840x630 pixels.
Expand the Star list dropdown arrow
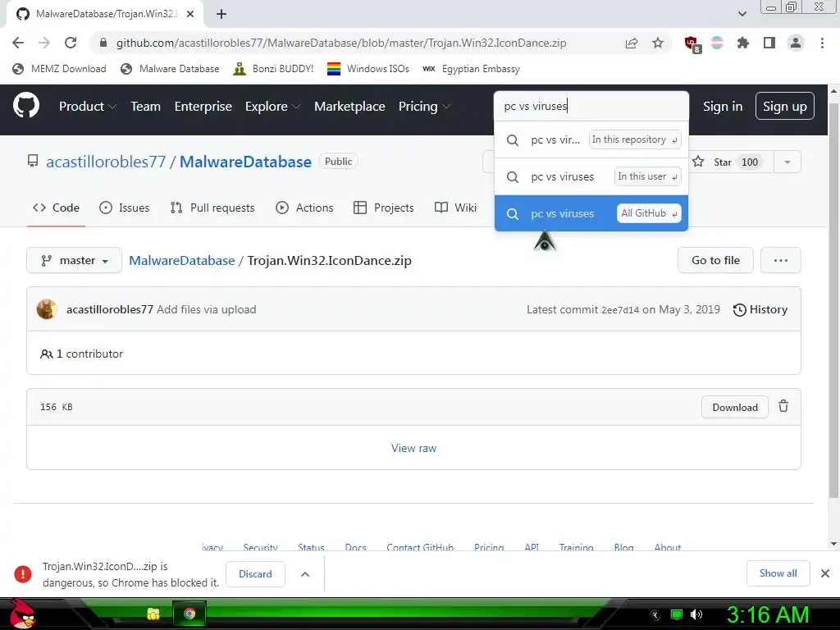(x=787, y=162)
